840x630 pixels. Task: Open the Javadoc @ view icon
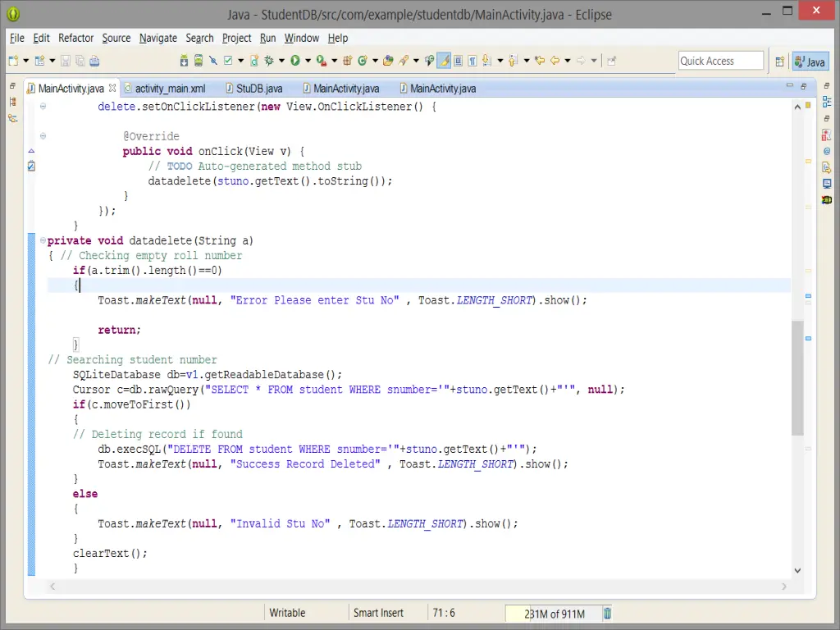click(x=827, y=151)
